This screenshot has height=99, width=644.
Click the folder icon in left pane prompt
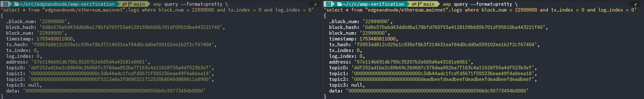[17, 4]
